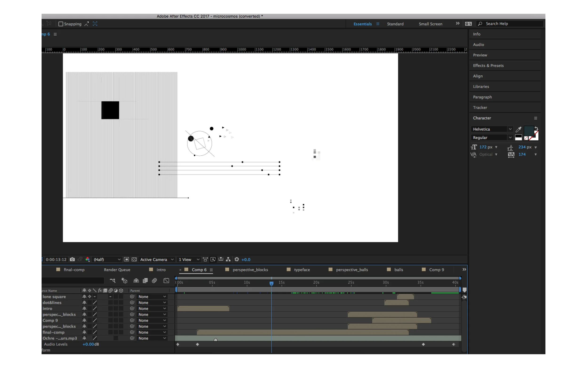Viewport: 588px width, 368px height.
Task: Toggle collapse transformations on lone square
Action: click(x=90, y=296)
